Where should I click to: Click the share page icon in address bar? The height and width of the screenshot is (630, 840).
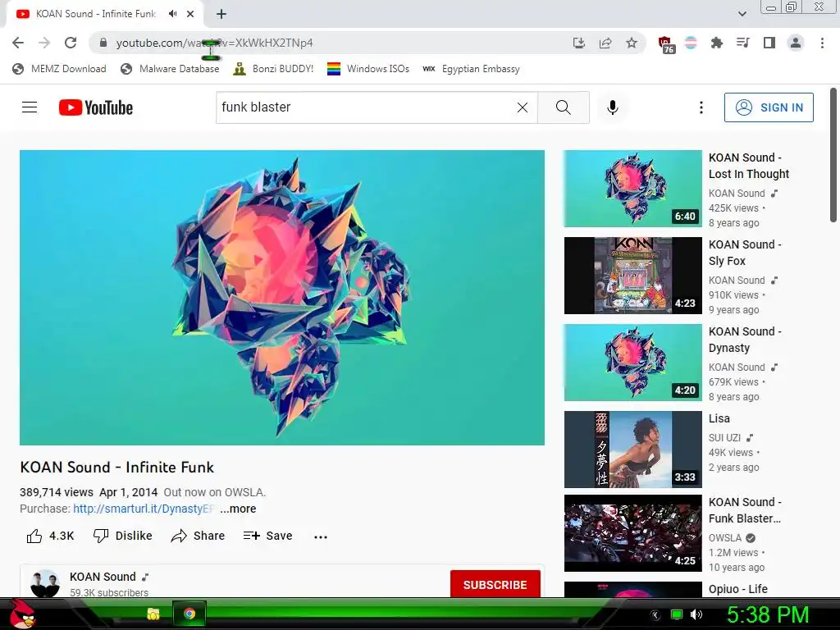pos(605,43)
